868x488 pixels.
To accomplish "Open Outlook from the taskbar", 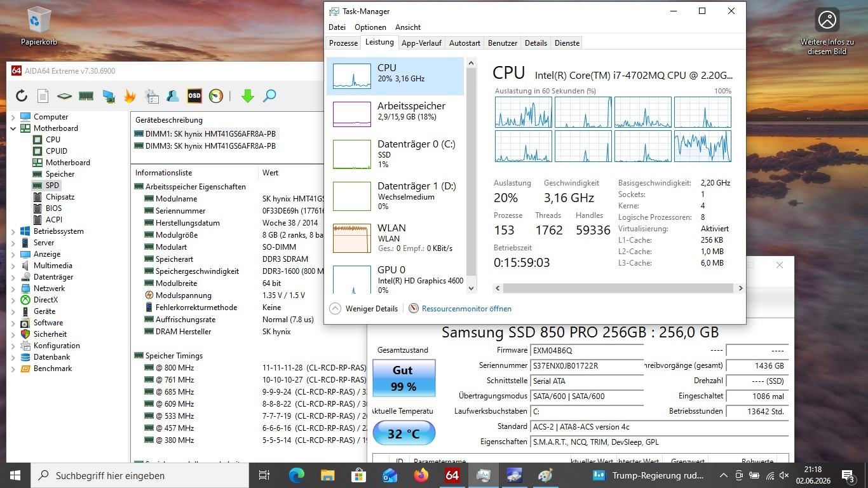I will (x=390, y=475).
